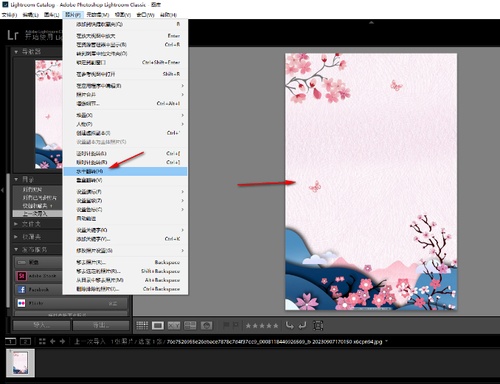This screenshot has width=500, height=384.
Task: Open the XY Compare view
Action: pyautogui.click(x=174, y=325)
